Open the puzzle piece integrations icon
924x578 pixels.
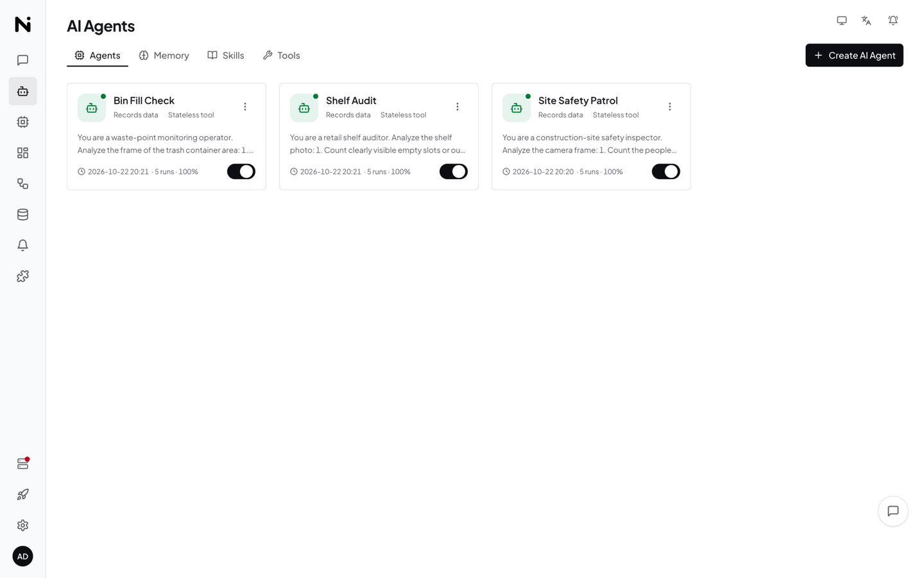click(22, 276)
